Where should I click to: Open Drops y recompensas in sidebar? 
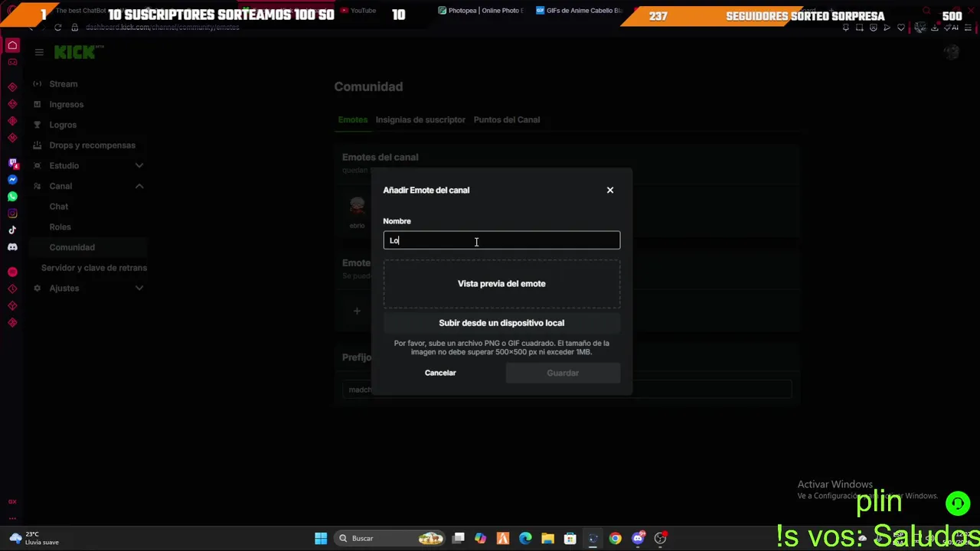tap(92, 145)
